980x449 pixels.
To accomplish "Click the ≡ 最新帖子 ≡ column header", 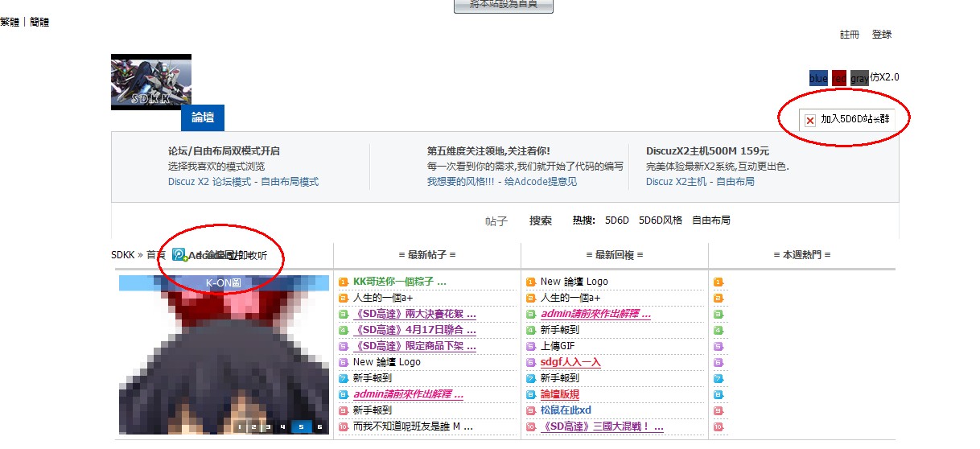I will pyautogui.click(x=427, y=255).
